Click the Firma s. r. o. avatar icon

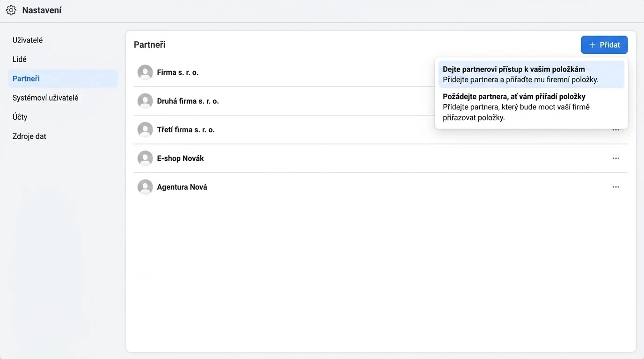tap(145, 72)
